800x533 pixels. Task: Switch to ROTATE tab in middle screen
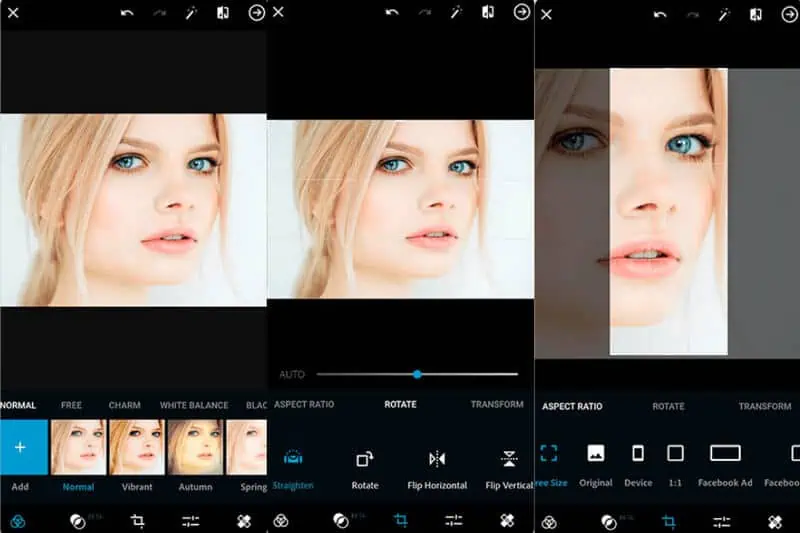401,404
